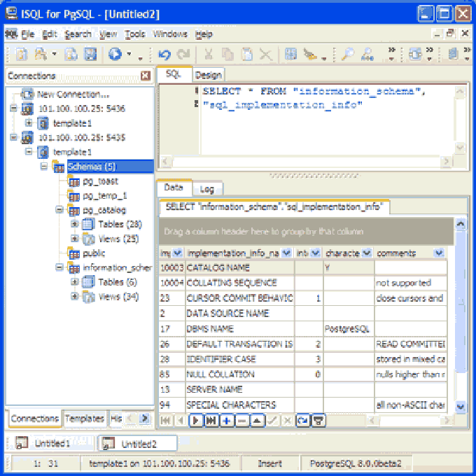Go to next record navigator button
Viewport: 476px width, 476px height.
click(196, 421)
